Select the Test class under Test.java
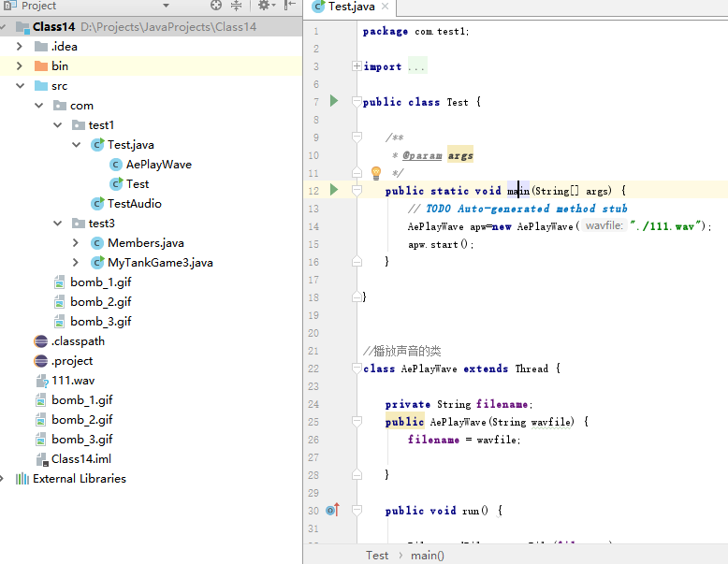Viewport: 728px width, 564px height. (138, 184)
